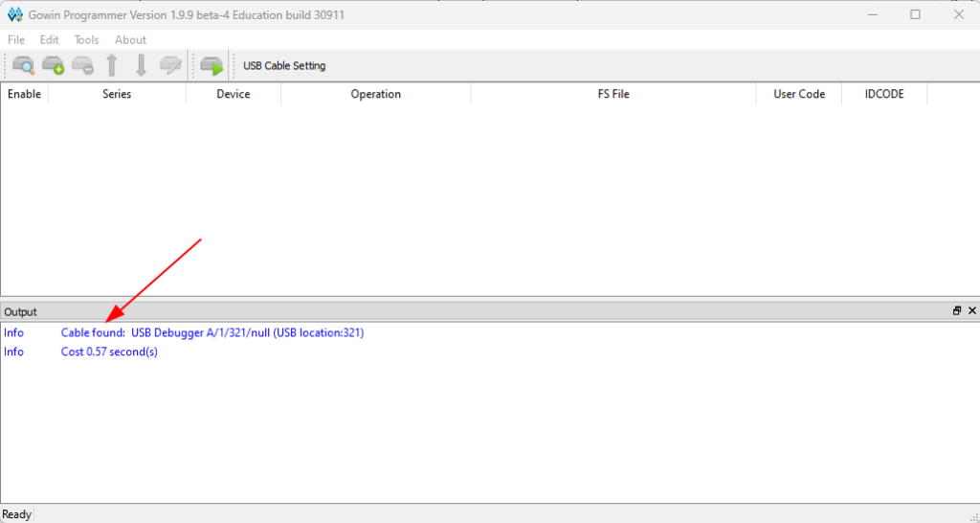The width and height of the screenshot is (980, 523).
Task: Float the Output panel with undock icon
Action: (957, 311)
